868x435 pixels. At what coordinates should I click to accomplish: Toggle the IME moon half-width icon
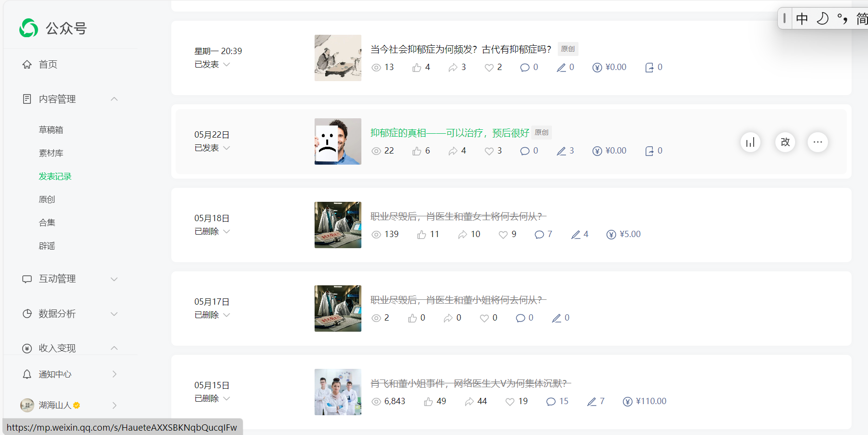822,19
